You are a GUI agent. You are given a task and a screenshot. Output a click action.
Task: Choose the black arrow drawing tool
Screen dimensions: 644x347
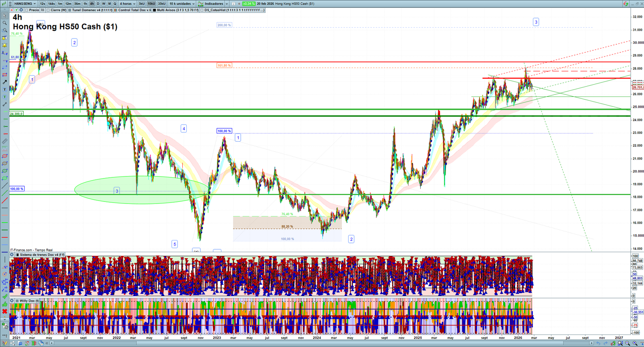4,82
